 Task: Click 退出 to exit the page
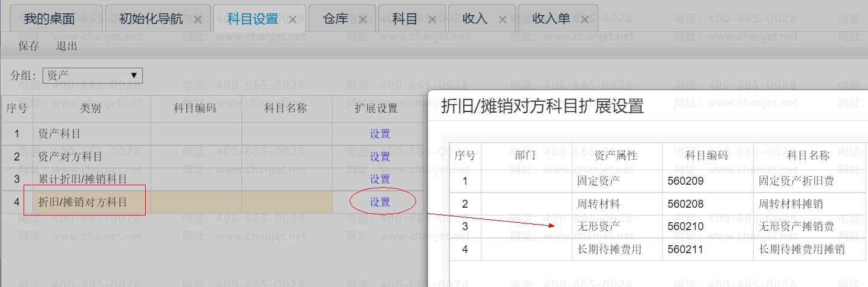pyautogui.click(x=67, y=46)
